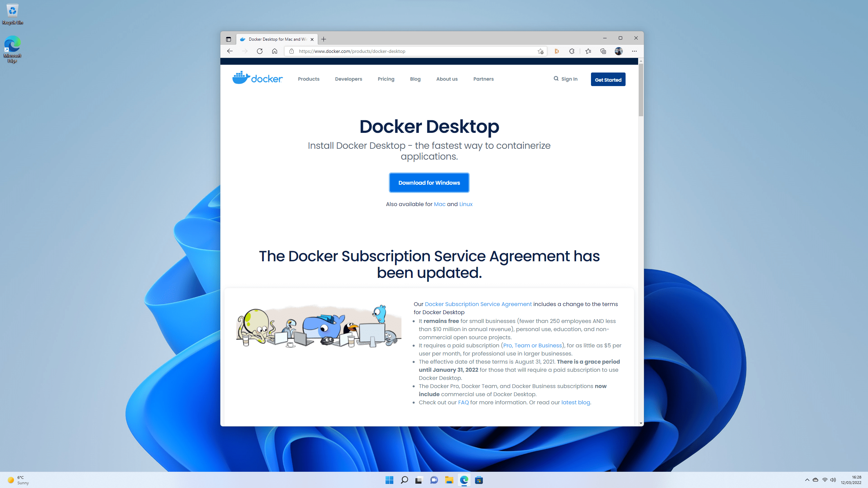Screen dimensions: 868x488
Task: Click the Edge profile avatar icon
Action: point(619,51)
